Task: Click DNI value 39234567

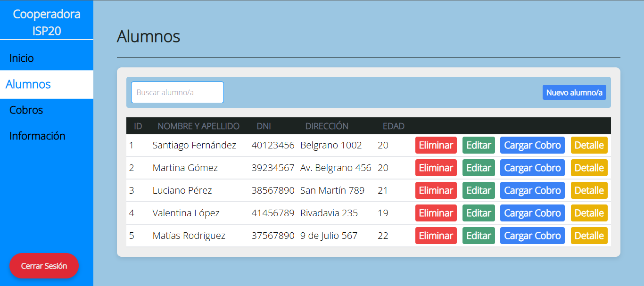Action: [273, 168]
